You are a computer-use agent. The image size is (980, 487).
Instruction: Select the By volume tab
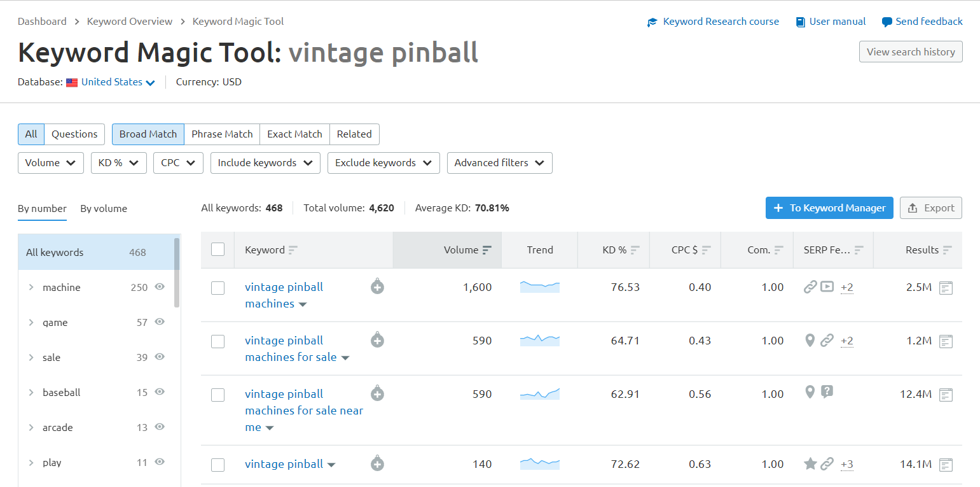click(104, 208)
